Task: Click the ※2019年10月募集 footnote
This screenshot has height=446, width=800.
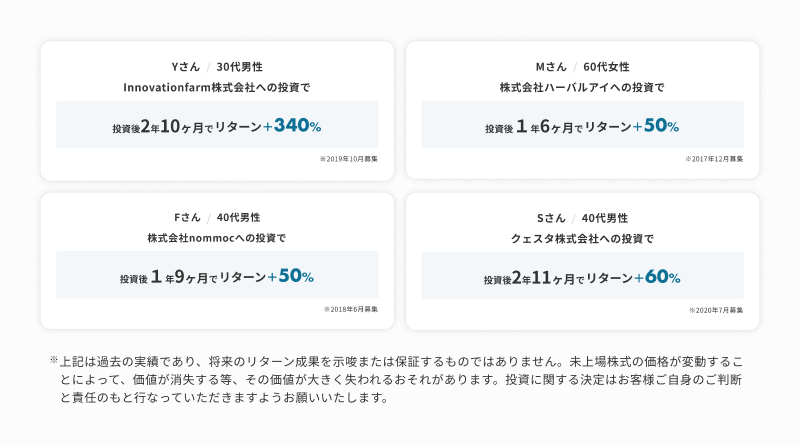Action: coord(348,159)
